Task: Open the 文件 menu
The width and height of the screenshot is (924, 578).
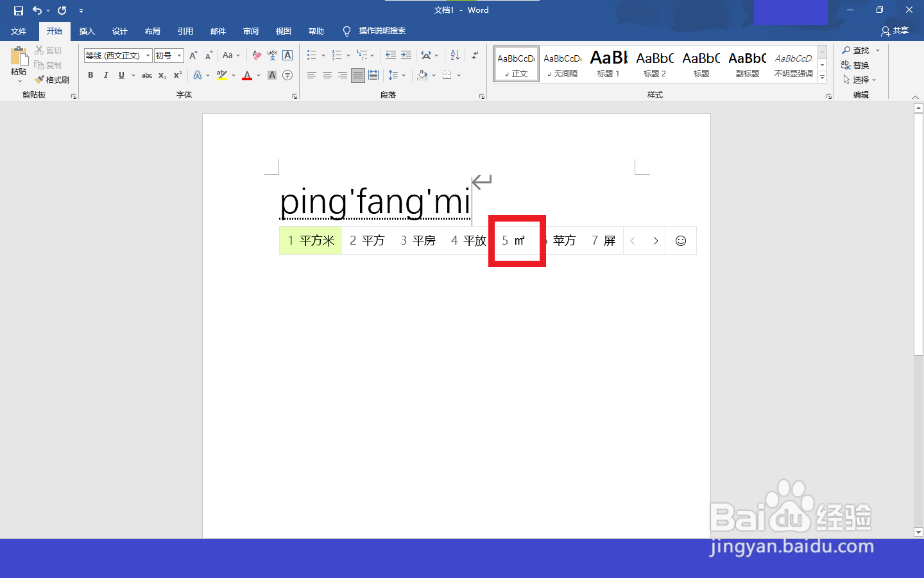Action: (x=19, y=31)
